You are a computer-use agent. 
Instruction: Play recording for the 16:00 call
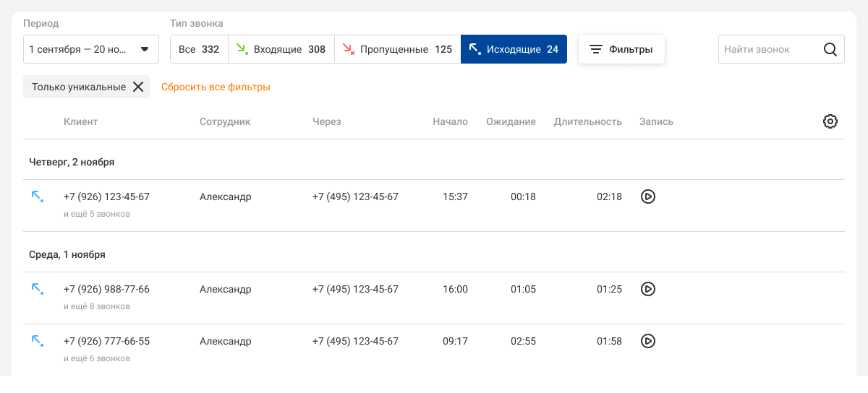pyautogui.click(x=648, y=289)
